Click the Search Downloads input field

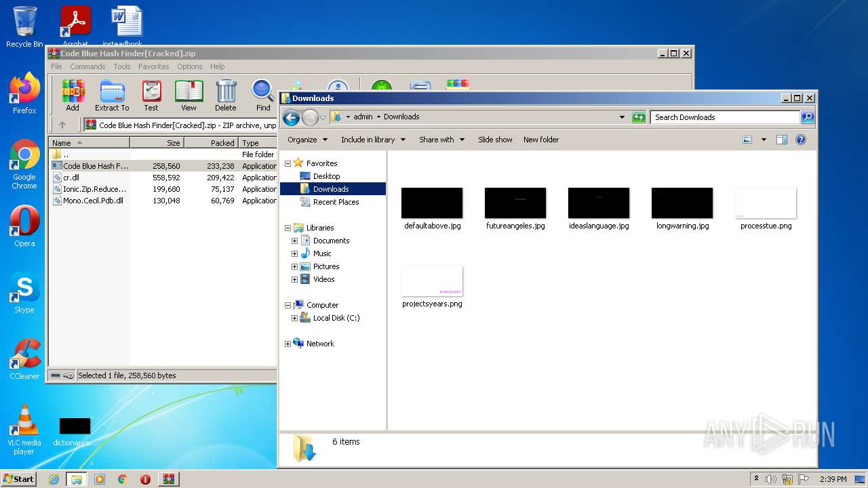coord(725,117)
